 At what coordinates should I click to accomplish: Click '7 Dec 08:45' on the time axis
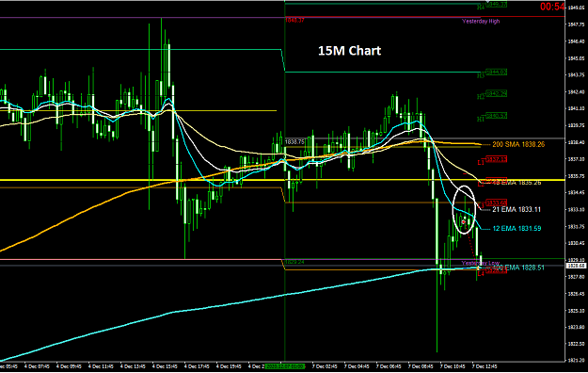(x=421, y=366)
